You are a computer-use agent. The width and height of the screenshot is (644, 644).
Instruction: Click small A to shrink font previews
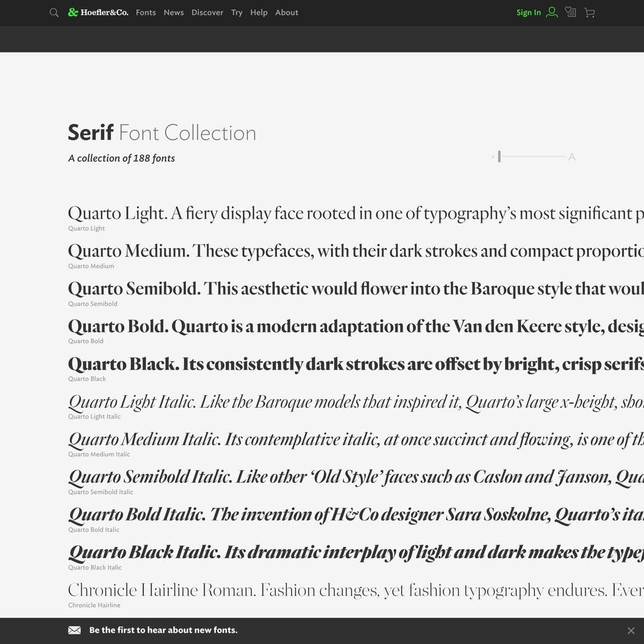coord(493,157)
